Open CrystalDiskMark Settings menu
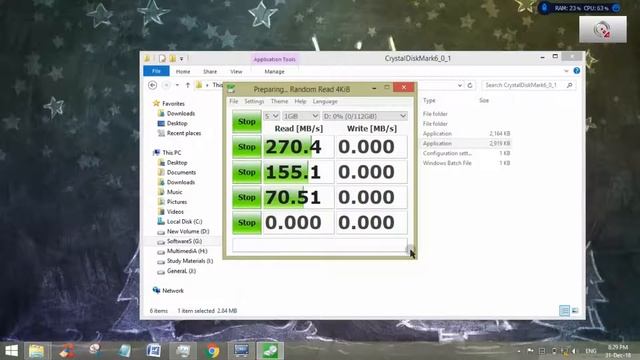 click(x=254, y=101)
